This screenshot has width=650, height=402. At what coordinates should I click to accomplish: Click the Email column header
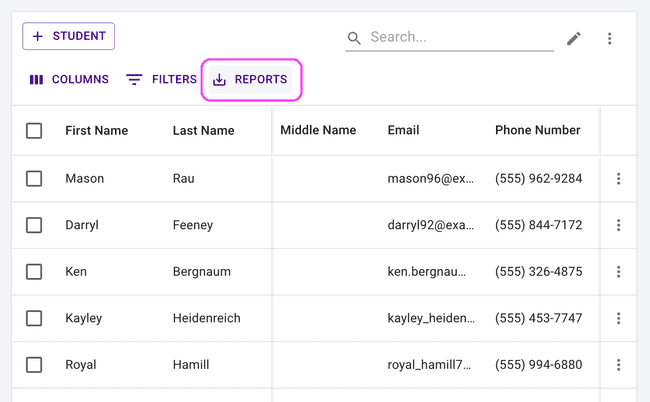[403, 131]
